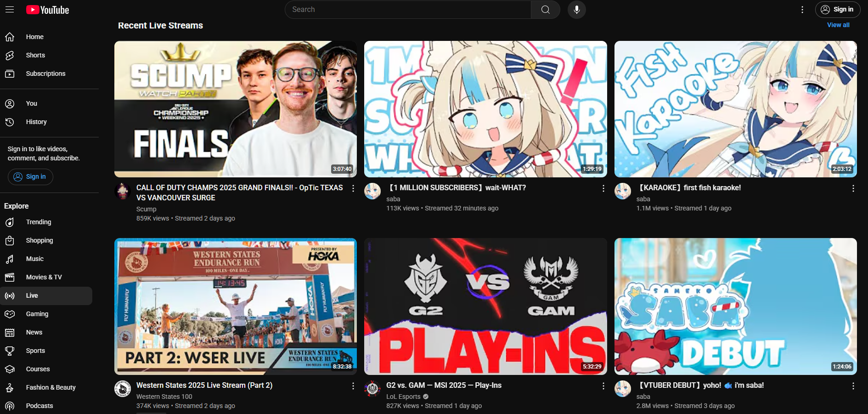Click the search magnifier button
Image resolution: width=868 pixels, height=414 pixels.
(545, 10)
